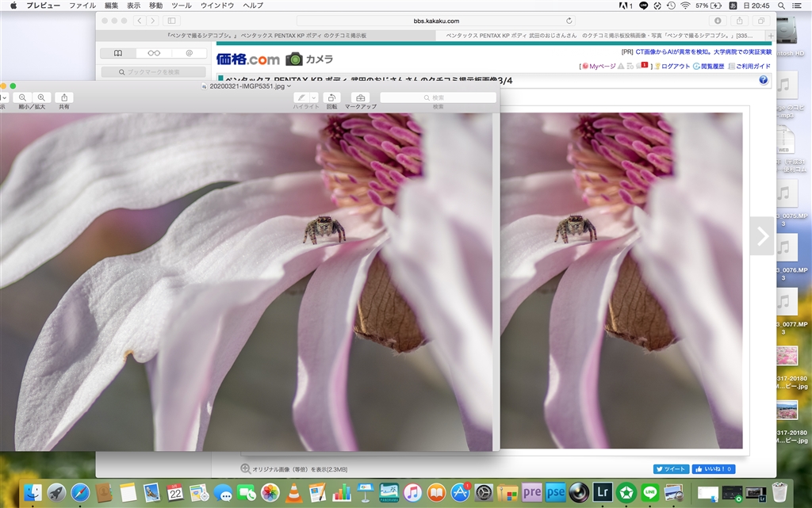Click the ツイート button

point(671,469)
